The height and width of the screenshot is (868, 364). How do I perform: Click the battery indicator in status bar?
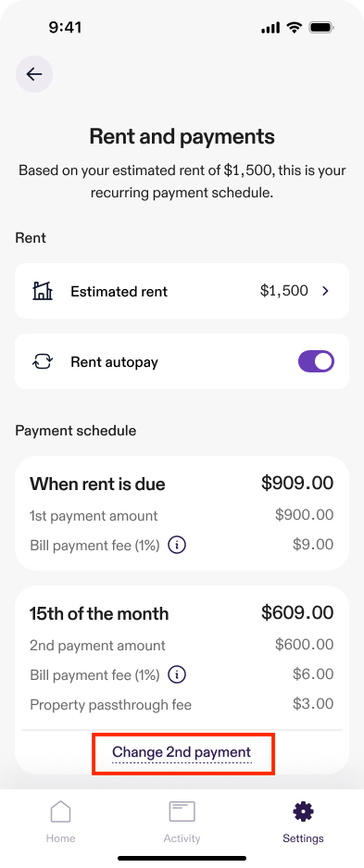coord(321,28)
